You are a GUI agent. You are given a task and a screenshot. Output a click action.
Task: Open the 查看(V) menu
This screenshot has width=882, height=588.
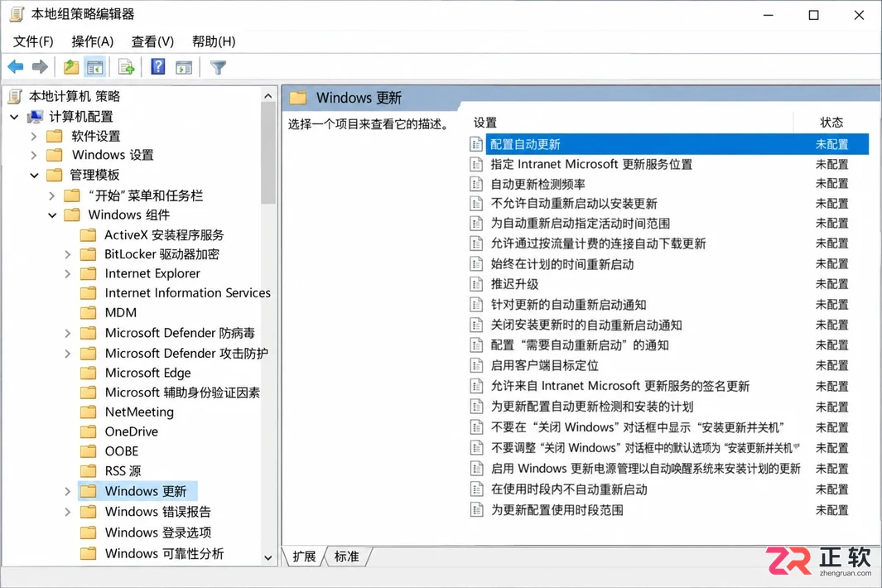coord(152,41)
